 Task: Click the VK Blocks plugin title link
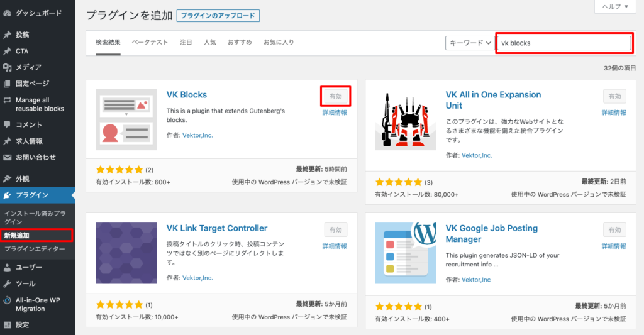[x=186, y=95]
